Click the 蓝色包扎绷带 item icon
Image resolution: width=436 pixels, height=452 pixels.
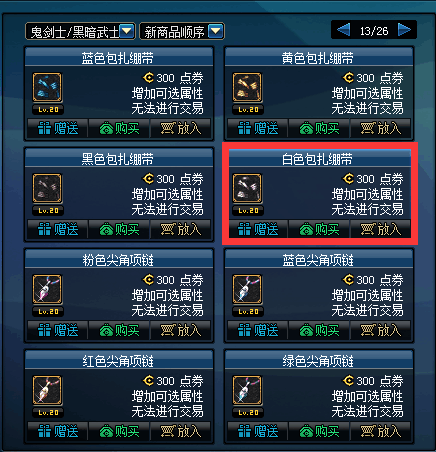47,87
